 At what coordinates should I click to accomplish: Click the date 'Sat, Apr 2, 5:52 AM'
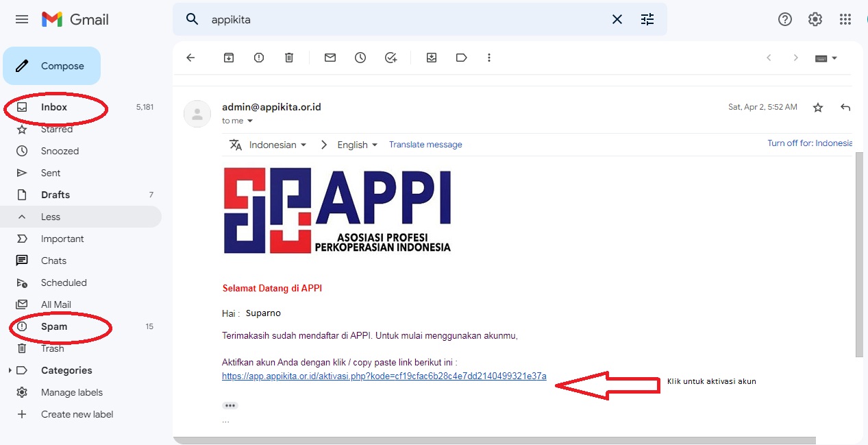(x=762, y=107)
